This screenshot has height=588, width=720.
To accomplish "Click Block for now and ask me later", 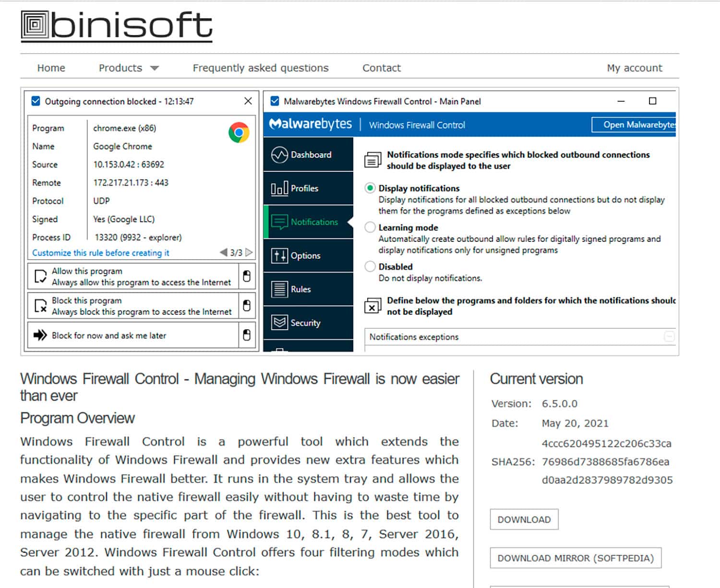I will (109, 336).
